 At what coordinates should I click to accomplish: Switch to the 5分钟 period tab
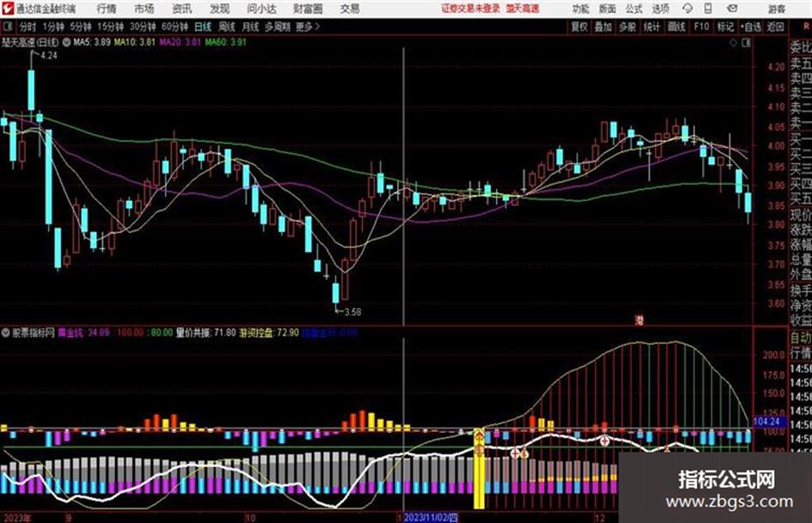pyautogui.click(x=80, y=27)
